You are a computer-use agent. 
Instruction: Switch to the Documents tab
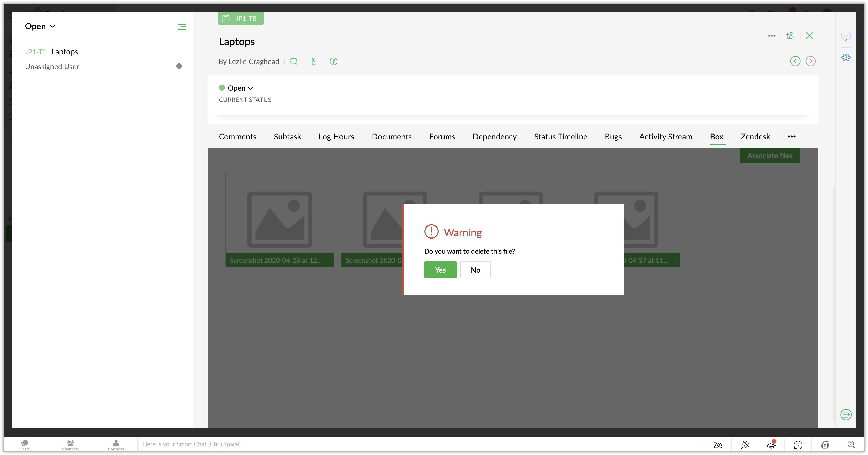pyautogui.click(x=391, y=137)
